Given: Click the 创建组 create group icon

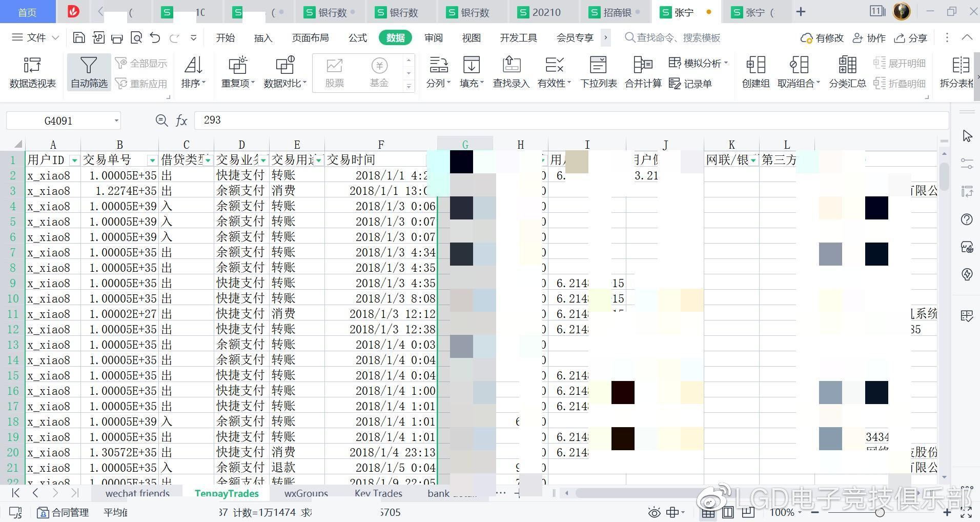Looking at the screenshot, I should click(x=756, y=72).
